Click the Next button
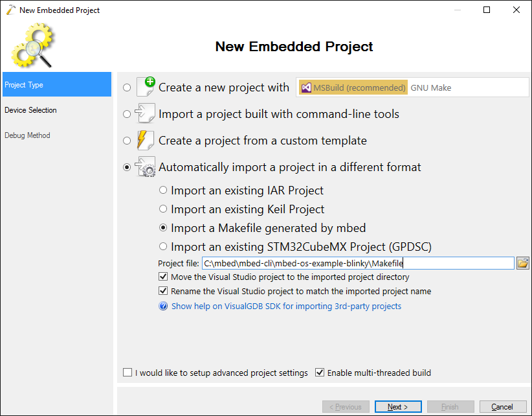The height and width of the screenshot is (416, 532). (x=398, y=406)
